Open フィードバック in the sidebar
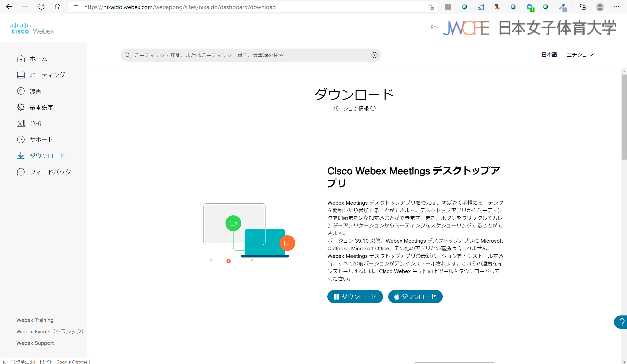 coord(51,172)
